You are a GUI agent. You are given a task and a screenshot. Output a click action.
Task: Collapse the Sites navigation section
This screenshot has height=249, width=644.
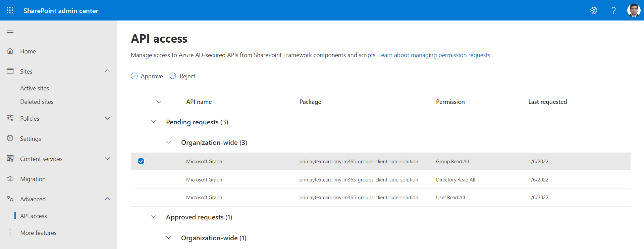pyautogui.click(x=107, y=71)
